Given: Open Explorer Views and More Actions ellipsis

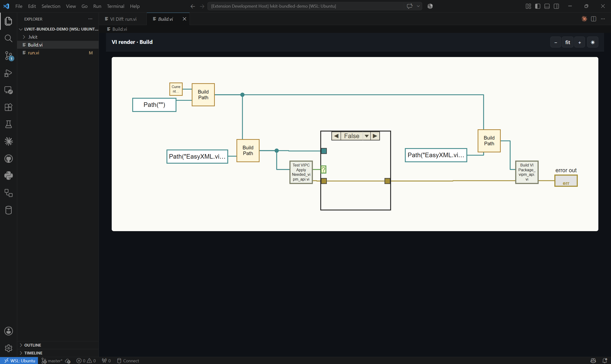Looking at the screenshot, I should [90, 19].
